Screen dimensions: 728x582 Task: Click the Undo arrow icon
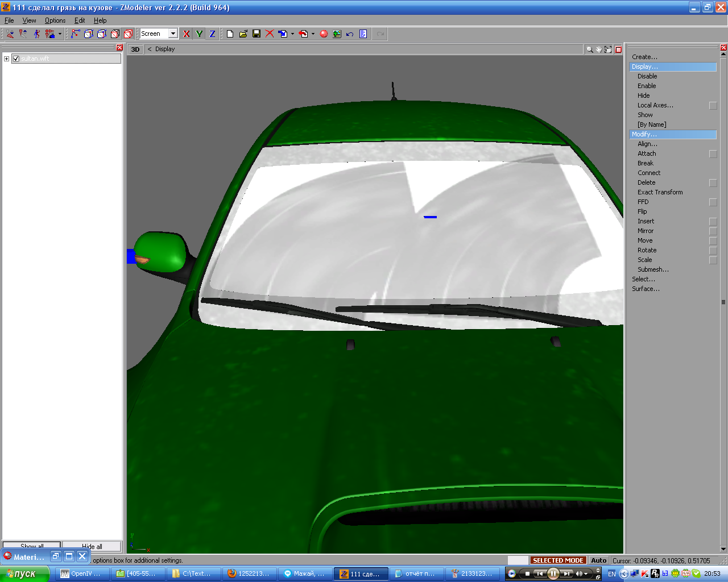350,34
